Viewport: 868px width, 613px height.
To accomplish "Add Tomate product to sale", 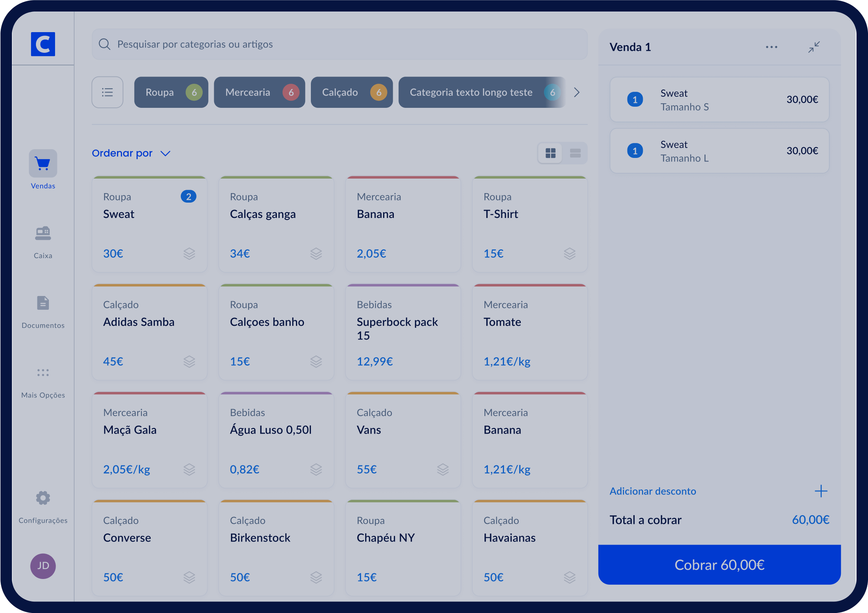I will tap(530, 332).
